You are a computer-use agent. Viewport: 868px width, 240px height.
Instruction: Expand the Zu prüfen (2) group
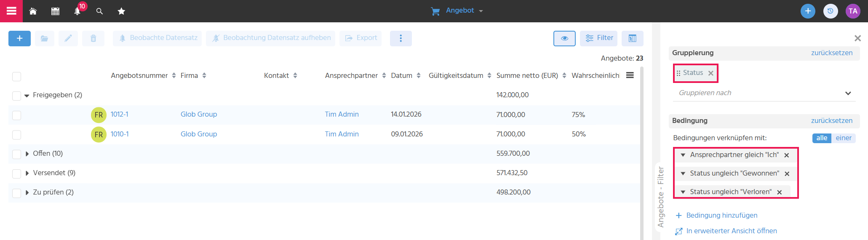(x=27, y=192)
